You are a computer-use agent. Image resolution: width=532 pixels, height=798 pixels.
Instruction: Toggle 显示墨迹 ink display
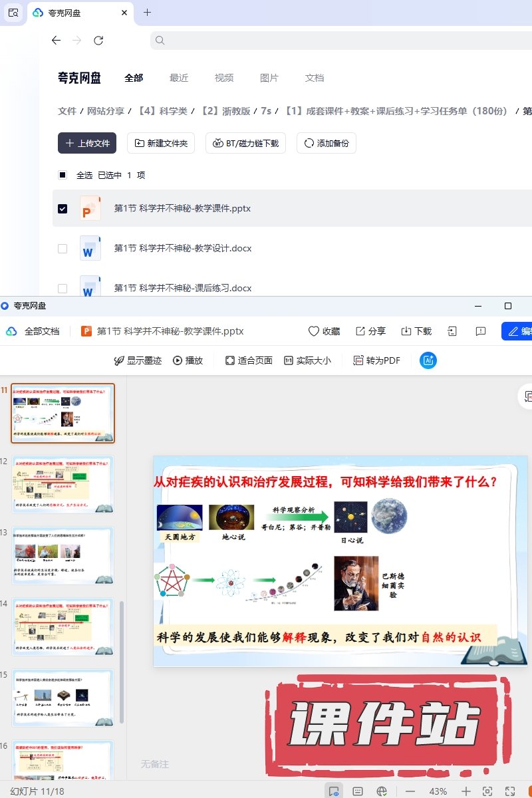(138, 360)
